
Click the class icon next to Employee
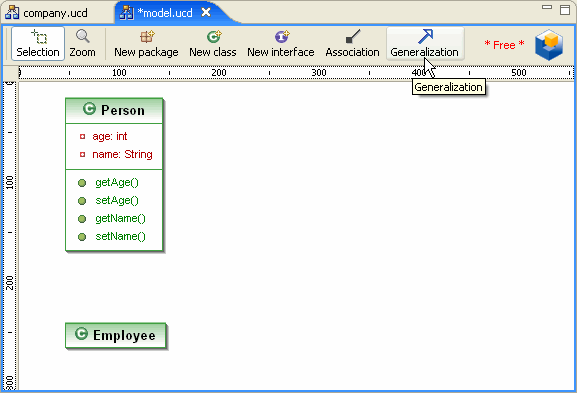82,334
